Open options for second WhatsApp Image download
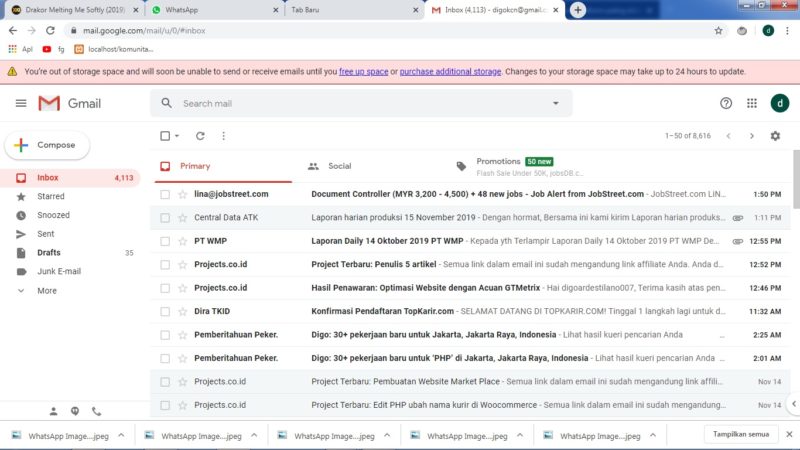 254,435
